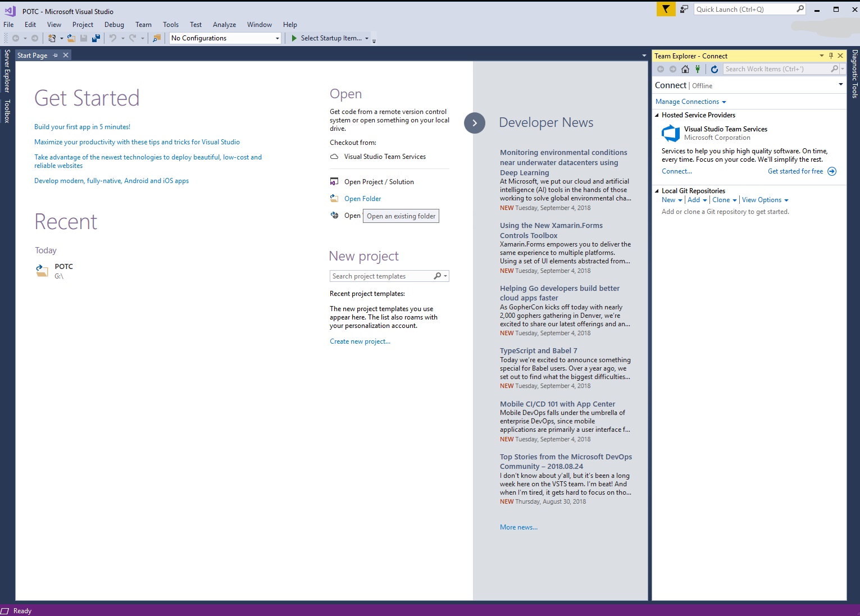Viewport: 860px width, 616px height.
Task: Open the Team menu
Action: [x=143, y=25]
